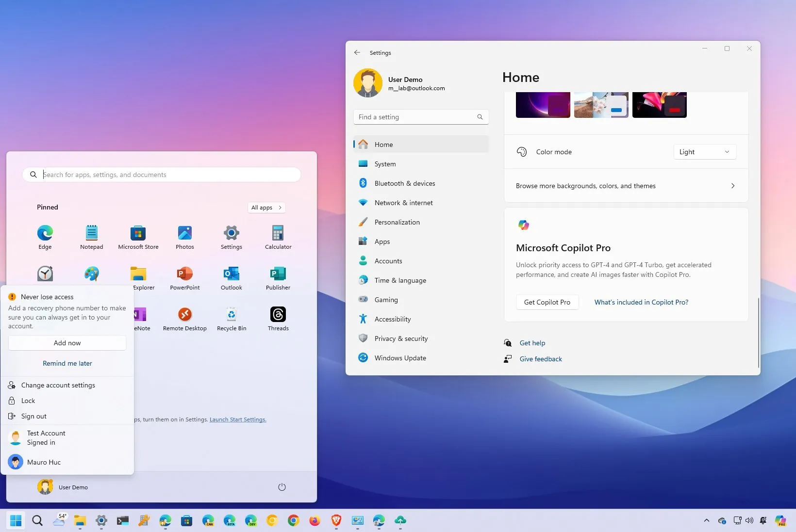Open pinned Settings gear in Start menu
Viewport: 796px width, 532px height.
click(232, 237)
